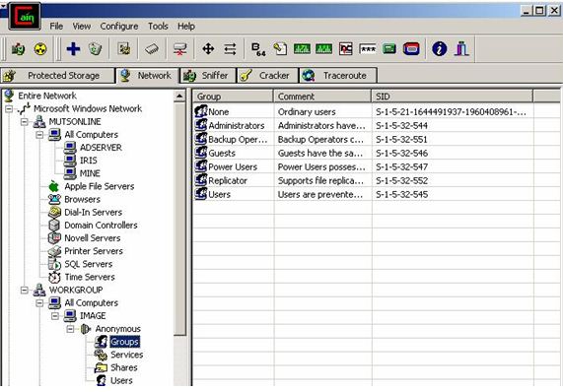Viewport: 563px width, 392px height.
Task: Sort by the SID column header
Action: [452, 97]
